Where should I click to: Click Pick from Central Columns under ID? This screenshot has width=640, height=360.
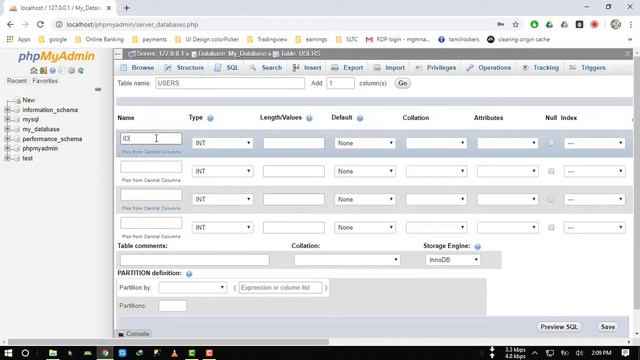click(151, 152)
